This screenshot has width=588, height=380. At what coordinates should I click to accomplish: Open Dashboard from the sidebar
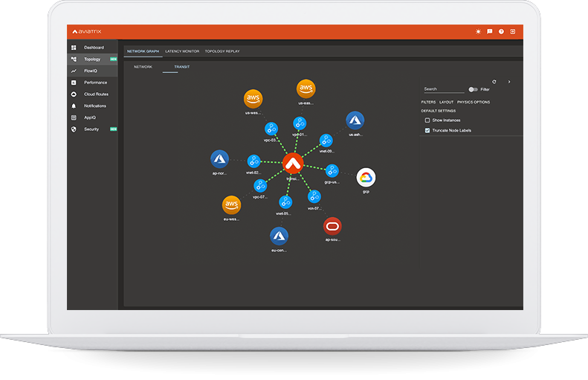(x=92, y=48)
